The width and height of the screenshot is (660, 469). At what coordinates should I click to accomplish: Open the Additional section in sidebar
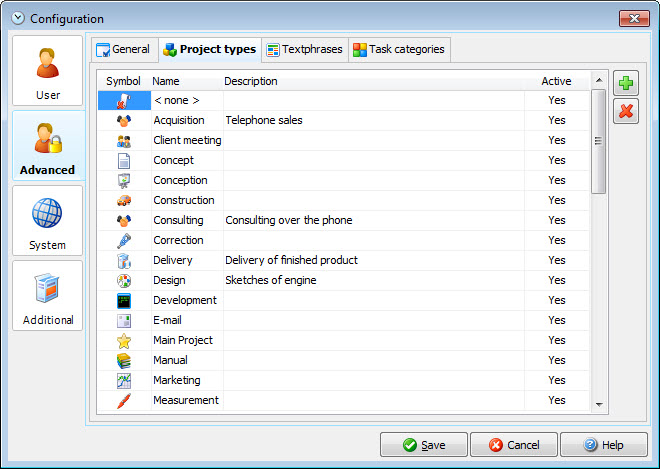pyautogui.click(x=48, y=296)
